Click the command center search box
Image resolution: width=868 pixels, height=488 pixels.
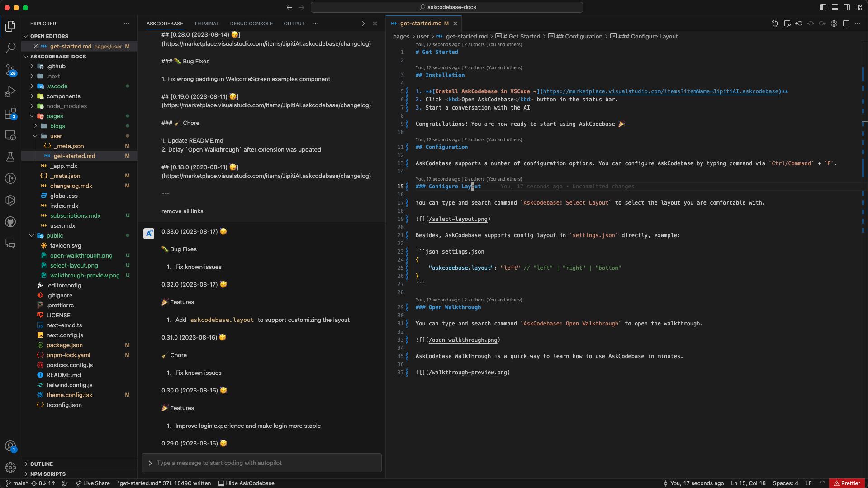[447, 7]
